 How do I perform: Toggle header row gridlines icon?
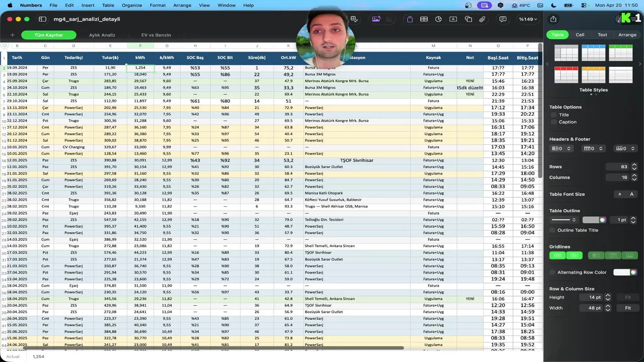tap(613, 255)
